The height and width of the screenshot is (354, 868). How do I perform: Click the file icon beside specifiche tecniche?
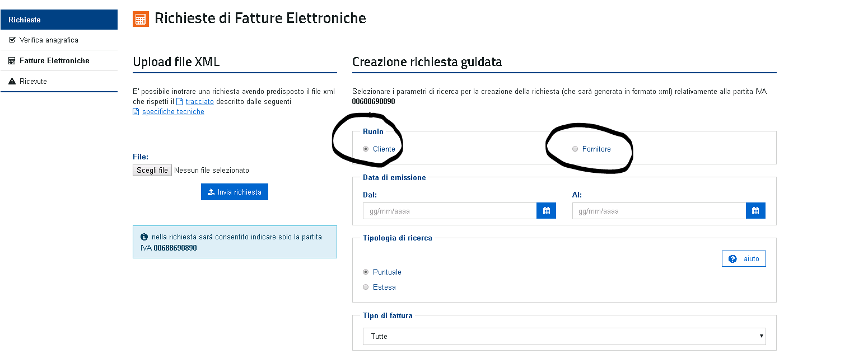tap(136, 112)
